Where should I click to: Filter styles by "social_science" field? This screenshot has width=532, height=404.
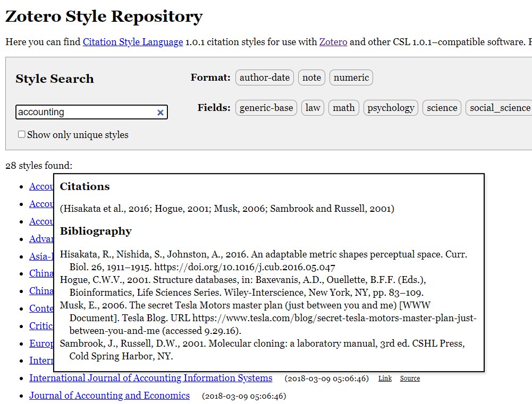click(499, 107)
